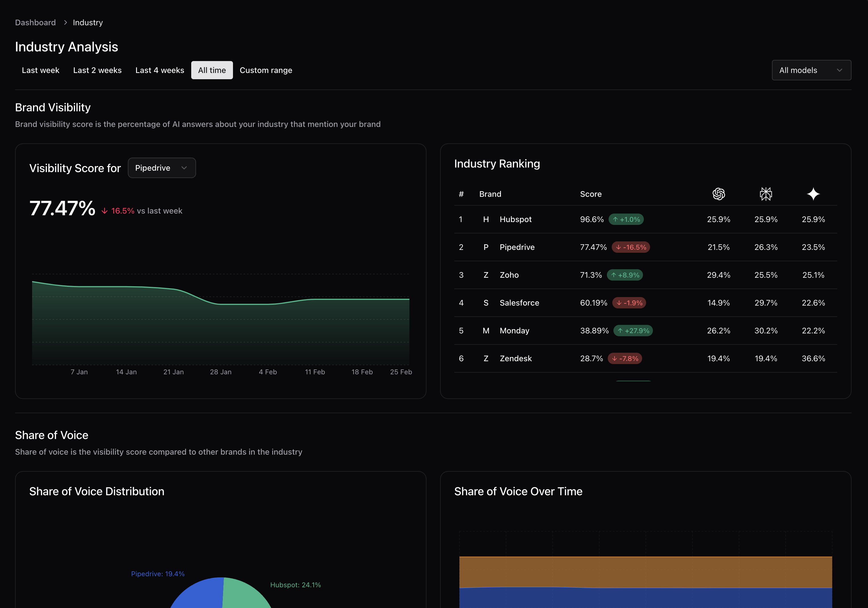Click the Hubspot 'H' brand avatar
Screen dimensions: 868x608
pyautogui.click(x=486, y=220)
